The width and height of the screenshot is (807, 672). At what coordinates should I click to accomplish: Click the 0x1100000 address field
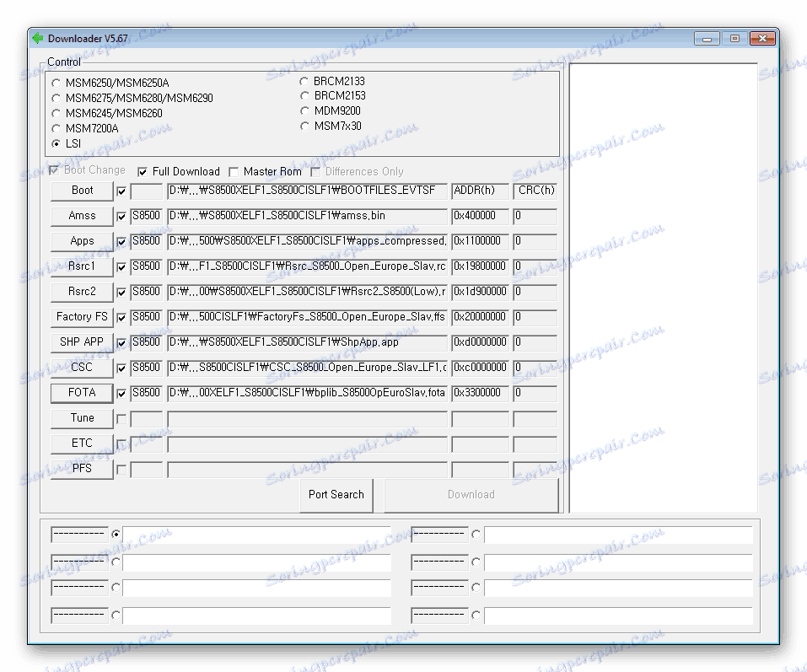click(x=480, y=241)
